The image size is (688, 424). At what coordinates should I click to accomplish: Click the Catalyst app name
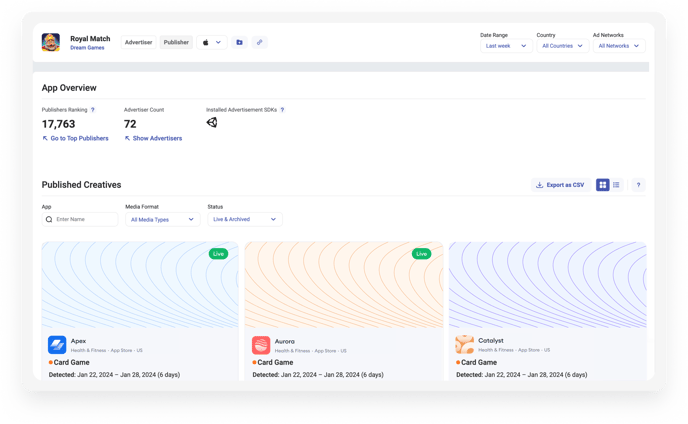tap(491, 341)
